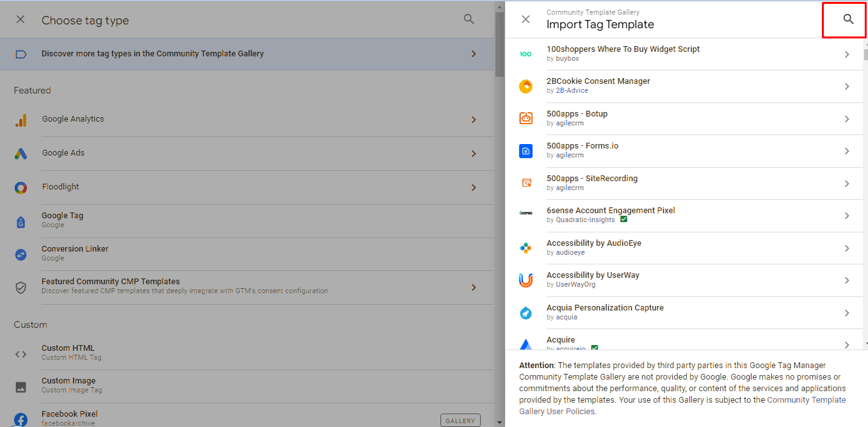The image size is (868, 427).
Task: Open Accessibility by AudioEye chevron
Action: click(x=847, y=248)
